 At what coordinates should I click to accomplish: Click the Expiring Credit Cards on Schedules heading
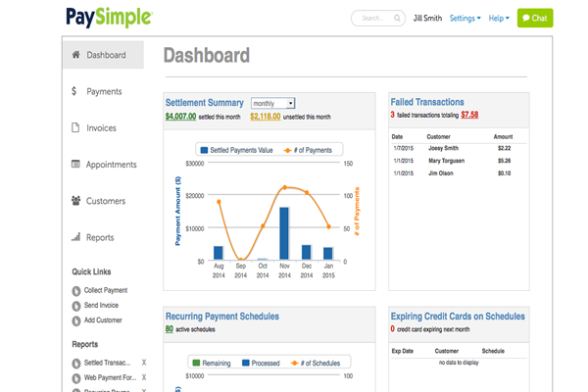[458, 317]
